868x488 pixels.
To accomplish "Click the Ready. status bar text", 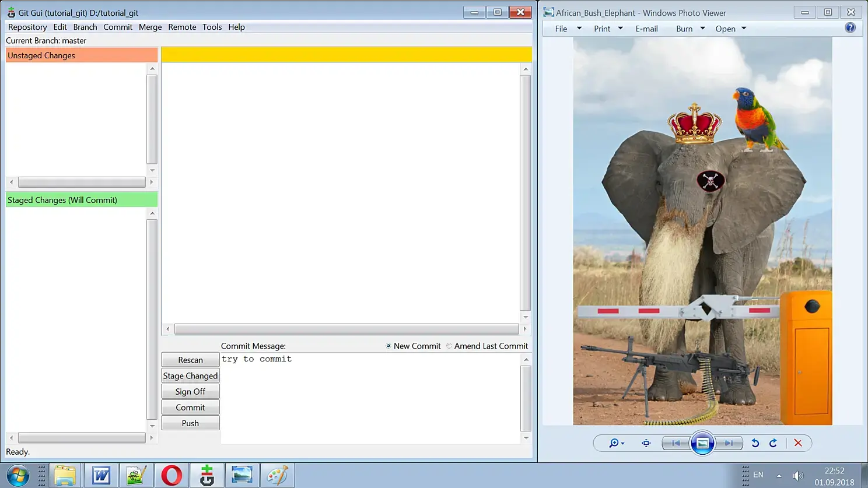I will tap(17, 452).
